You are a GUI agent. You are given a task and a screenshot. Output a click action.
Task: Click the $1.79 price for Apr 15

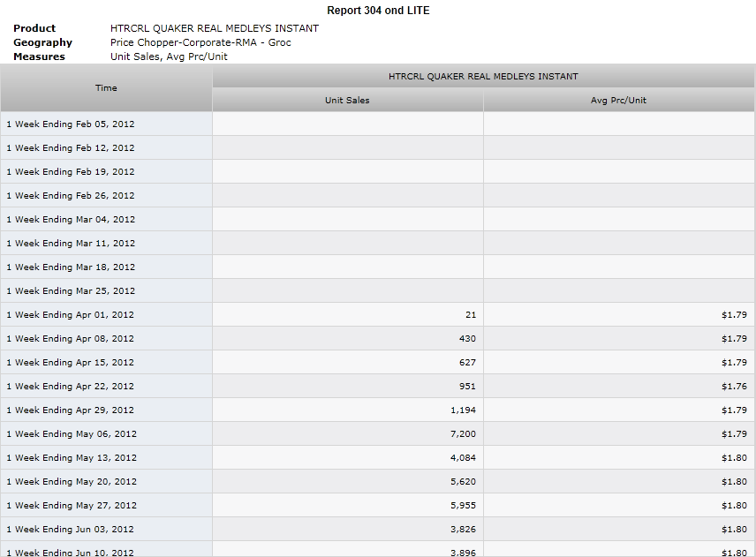734,362
